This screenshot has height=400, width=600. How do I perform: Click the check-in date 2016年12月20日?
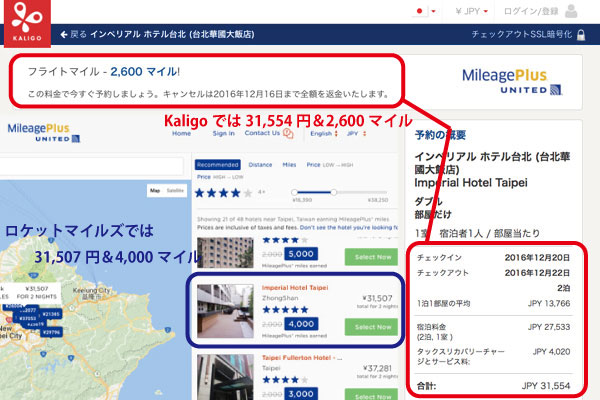[x=537, y=258]
